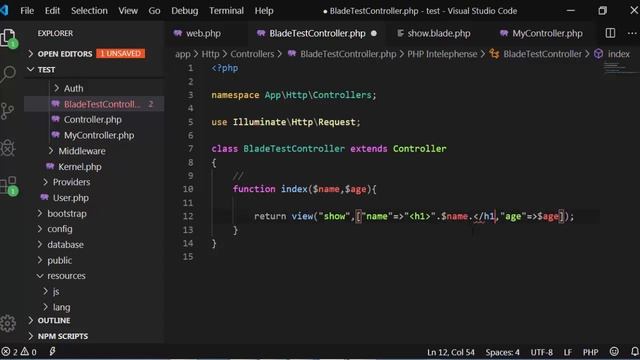Open the Source Control view

pyautogui.click(x=7, y=111)
